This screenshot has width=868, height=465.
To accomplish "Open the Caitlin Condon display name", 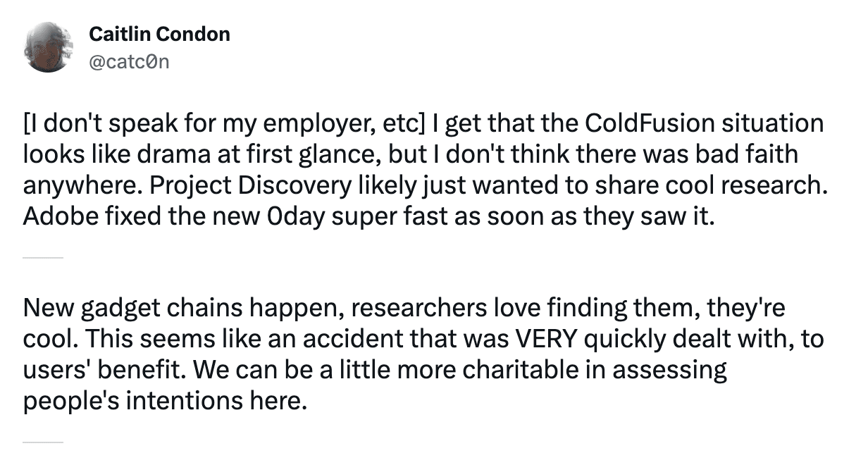I will (x=159, y=34).
